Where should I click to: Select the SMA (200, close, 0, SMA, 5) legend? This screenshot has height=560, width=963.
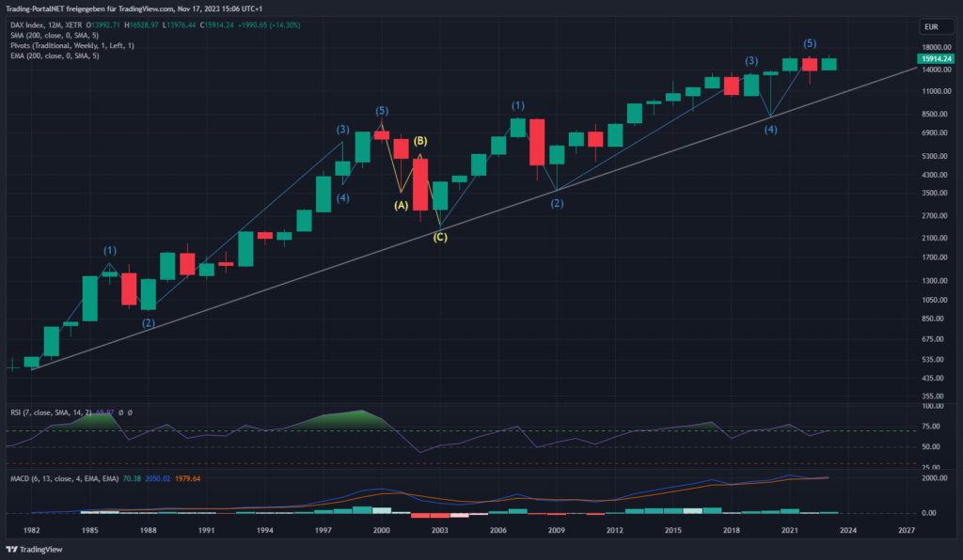click(x=54, y=36)
